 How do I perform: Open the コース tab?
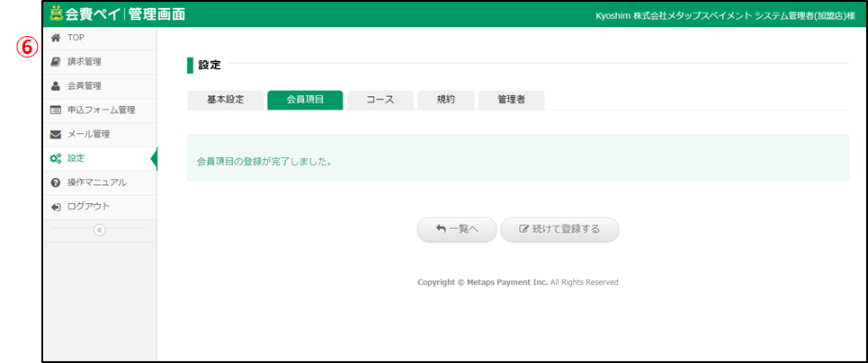(x=380, y=100)
